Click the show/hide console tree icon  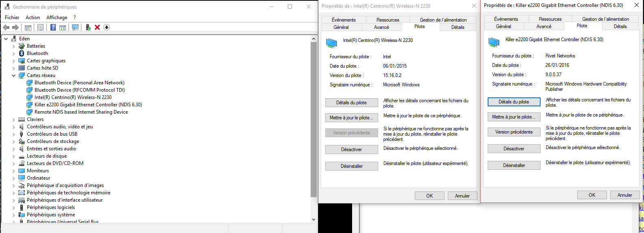click(x=28, y=27)
